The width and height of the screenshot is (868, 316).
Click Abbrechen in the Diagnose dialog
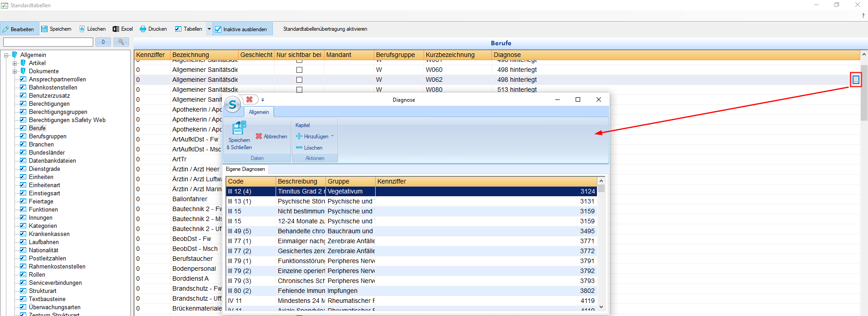[x=271, y=137]
